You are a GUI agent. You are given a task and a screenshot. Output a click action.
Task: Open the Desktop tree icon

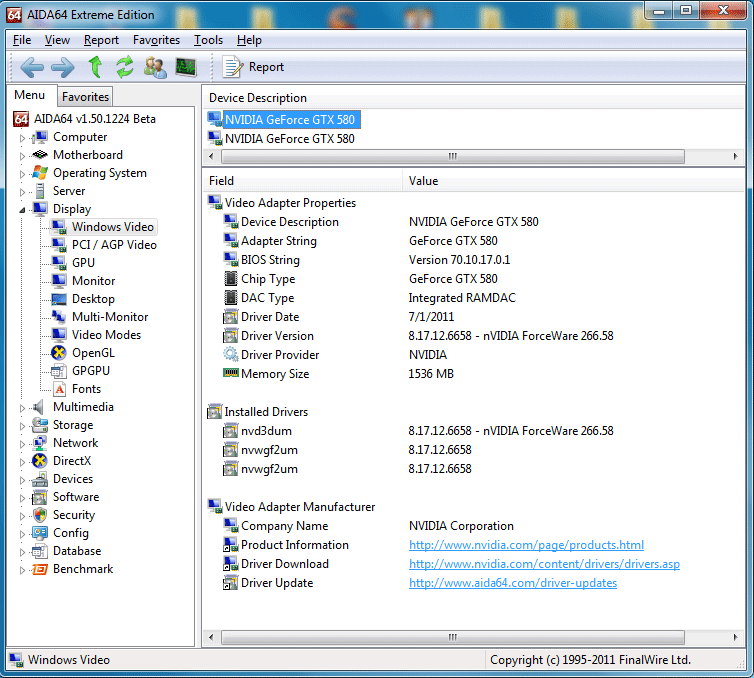click(x=59, y=299)
